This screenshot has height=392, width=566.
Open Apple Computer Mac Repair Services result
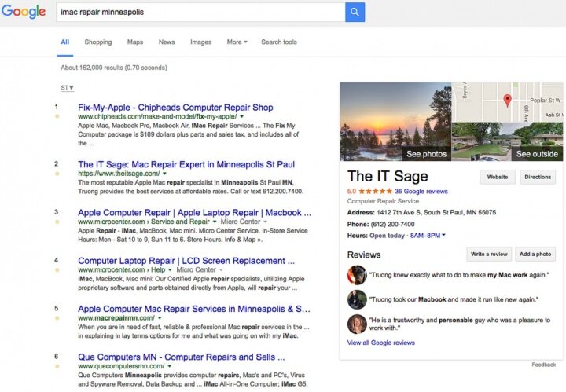tap(194, 309)
